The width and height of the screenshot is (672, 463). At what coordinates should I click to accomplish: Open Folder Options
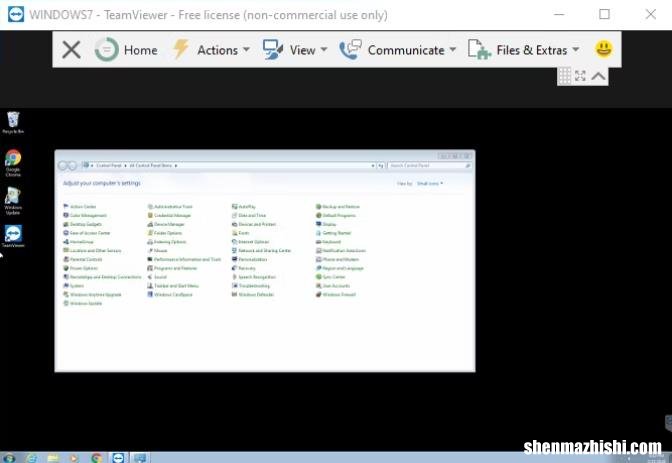coord(165,233)
